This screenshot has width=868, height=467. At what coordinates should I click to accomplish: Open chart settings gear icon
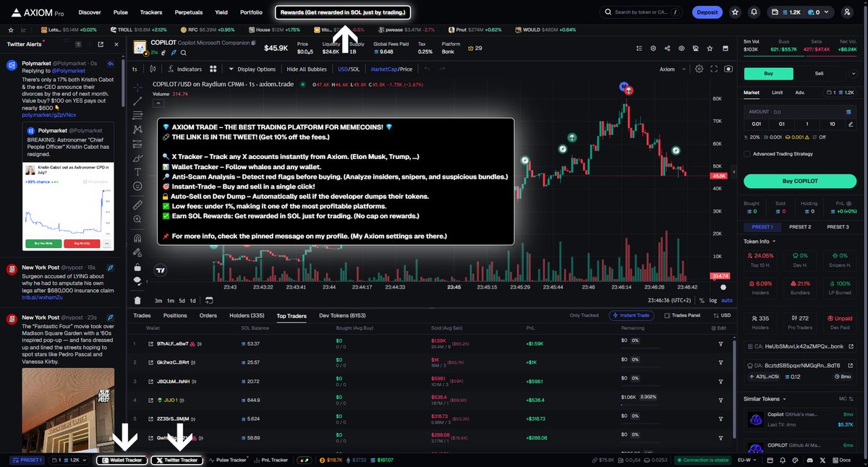[699, 69]
